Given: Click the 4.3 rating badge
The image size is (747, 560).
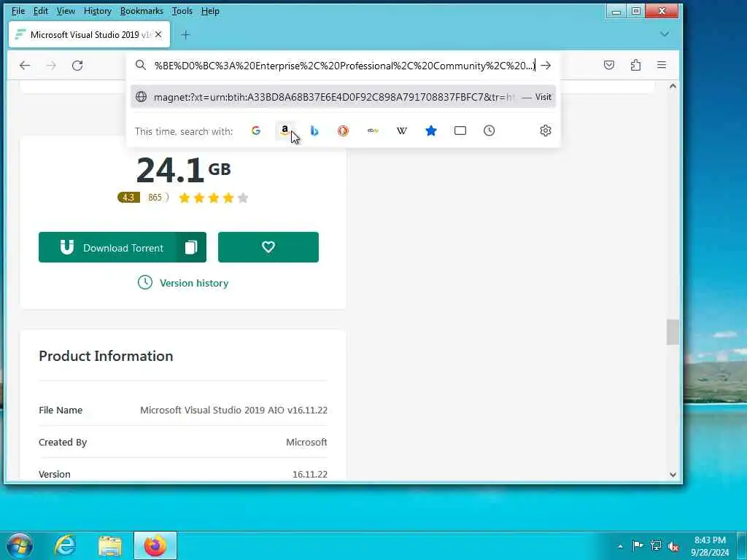Looking at the screenshot, I should [x=128, y=197].
